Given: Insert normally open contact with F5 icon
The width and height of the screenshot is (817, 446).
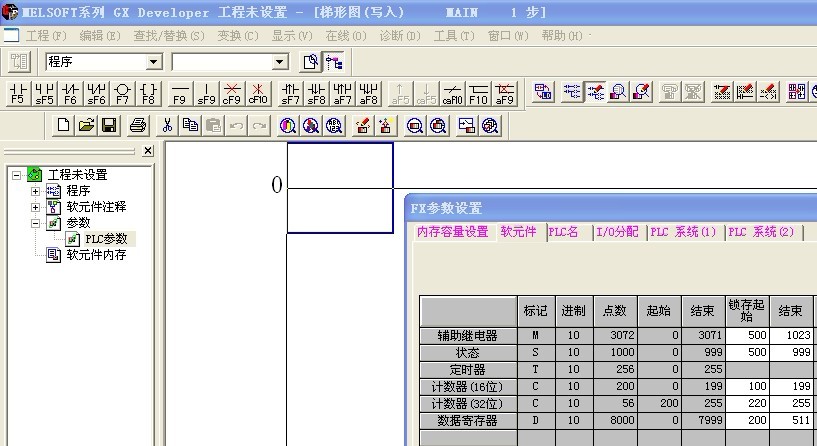Looking at the screenshot, I should coord(18,93).
